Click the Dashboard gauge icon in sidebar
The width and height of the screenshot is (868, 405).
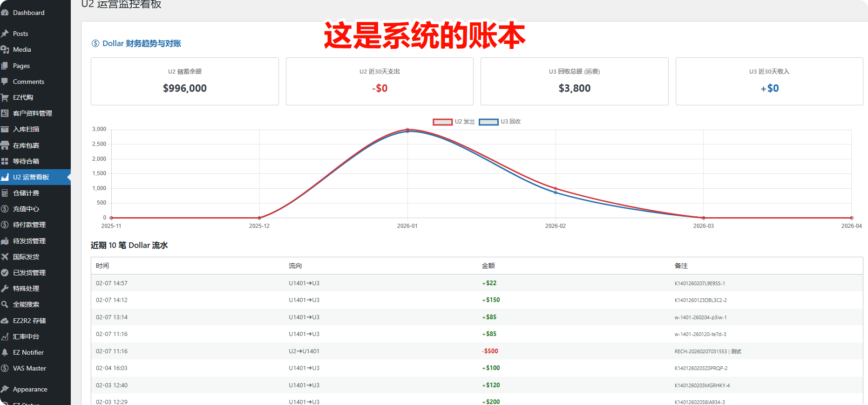pos(5,13)
